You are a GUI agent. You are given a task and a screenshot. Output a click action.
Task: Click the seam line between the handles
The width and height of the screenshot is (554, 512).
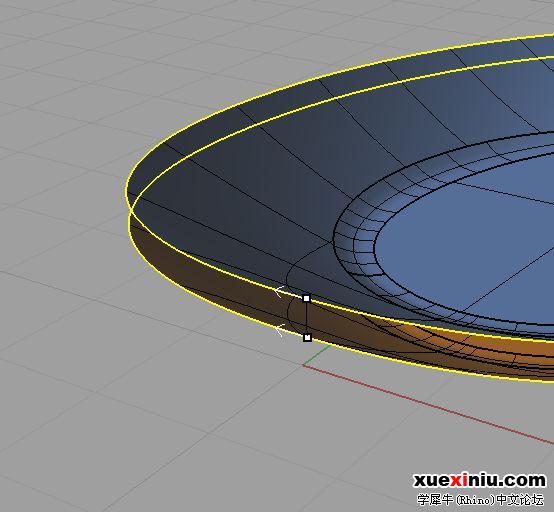(307, 318)
